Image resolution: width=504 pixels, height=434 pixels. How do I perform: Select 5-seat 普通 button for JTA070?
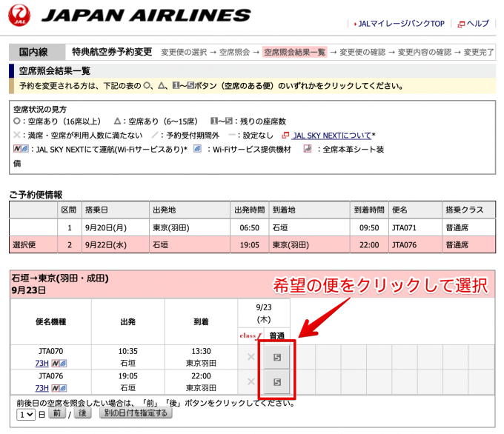click(276, 357)
